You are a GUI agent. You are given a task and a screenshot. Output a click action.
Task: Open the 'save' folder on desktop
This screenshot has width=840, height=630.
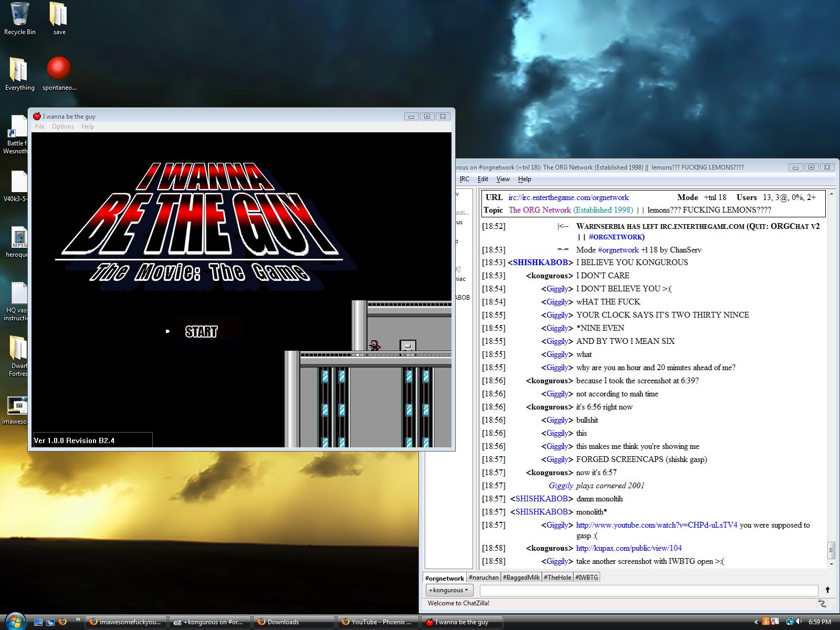pyautogui.click(x=59, y=19)
